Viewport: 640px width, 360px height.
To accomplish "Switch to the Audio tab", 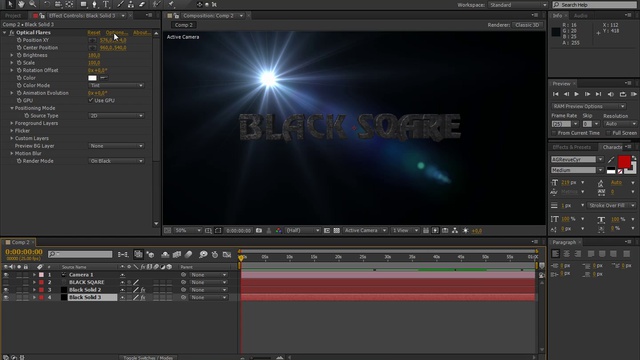I will pyautogui.click(x=580, y=16).
